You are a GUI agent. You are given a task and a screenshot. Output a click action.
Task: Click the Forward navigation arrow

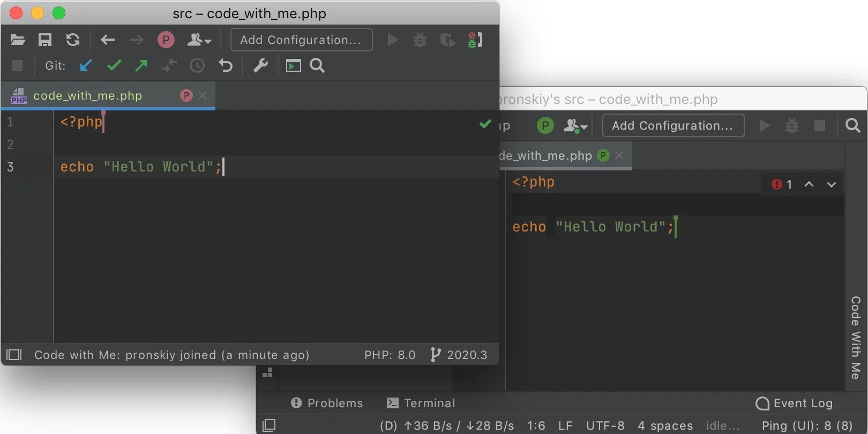tap(137, 40)
